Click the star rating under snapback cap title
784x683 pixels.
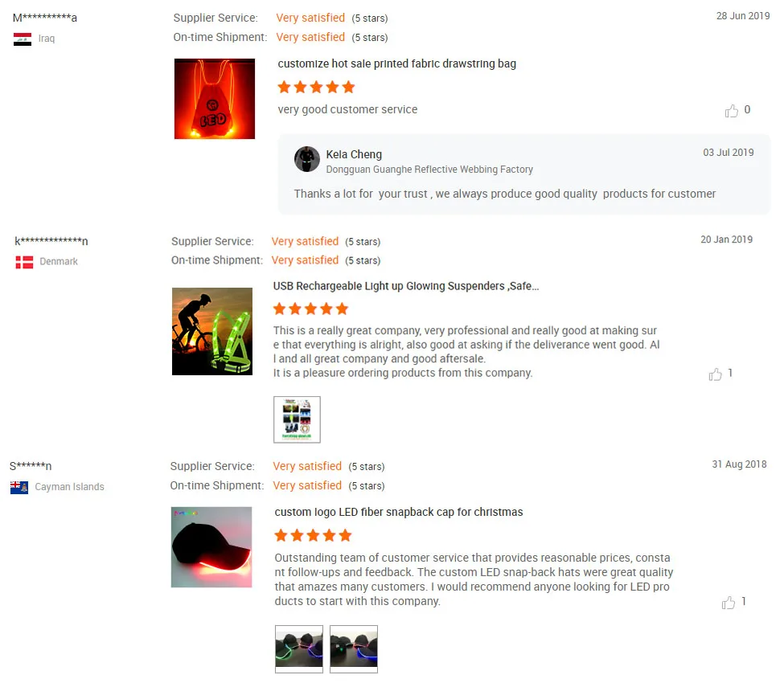313,536
